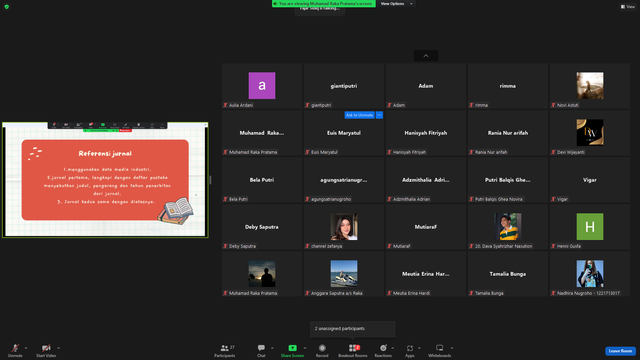
Task: Click the shared slide 'Referensi jurnal'
Action: tap(105, 180)
